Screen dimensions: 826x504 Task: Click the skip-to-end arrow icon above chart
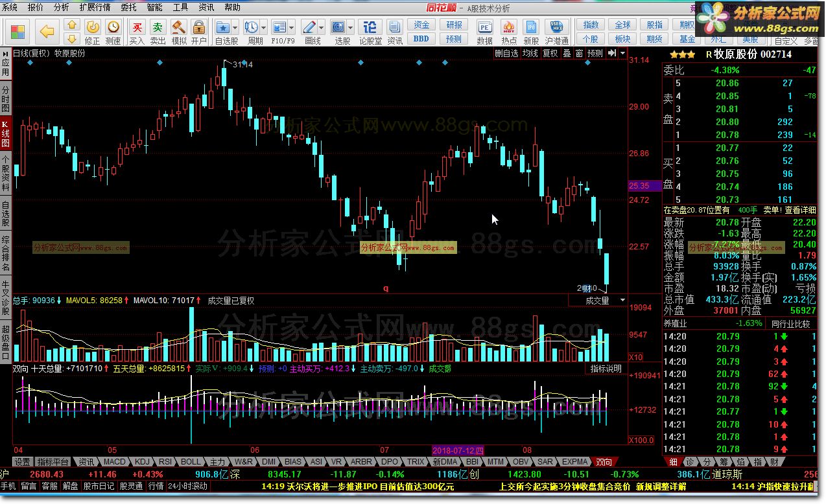[x=611, y=53]
